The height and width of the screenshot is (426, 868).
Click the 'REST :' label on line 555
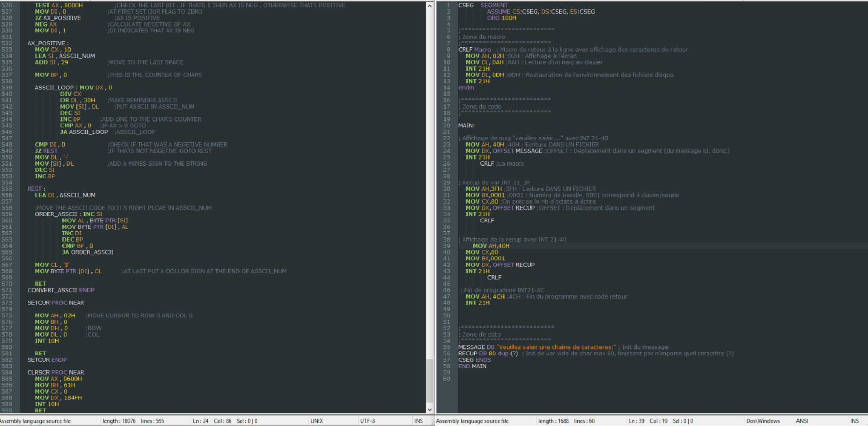click(36, 189)
